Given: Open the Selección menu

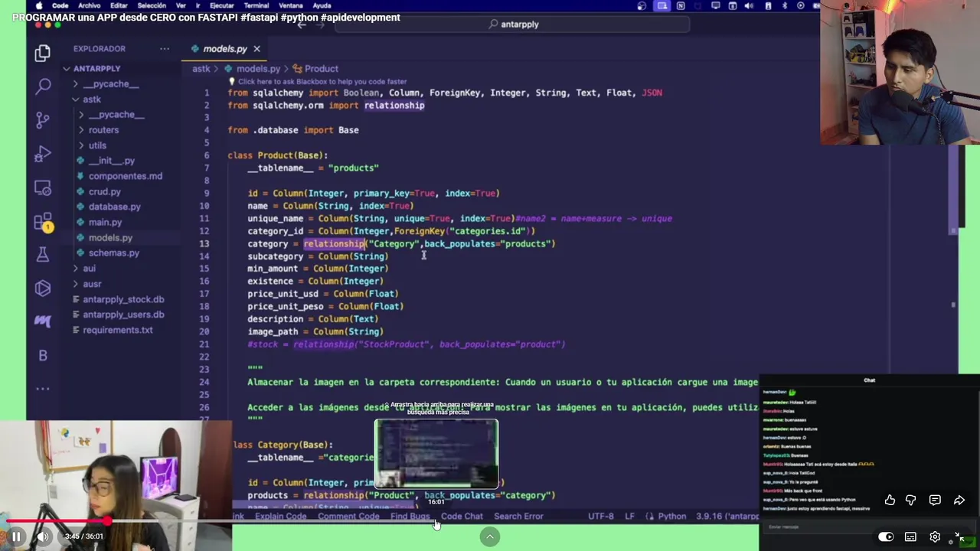Looking at the screenshot, I should [152, 5].
